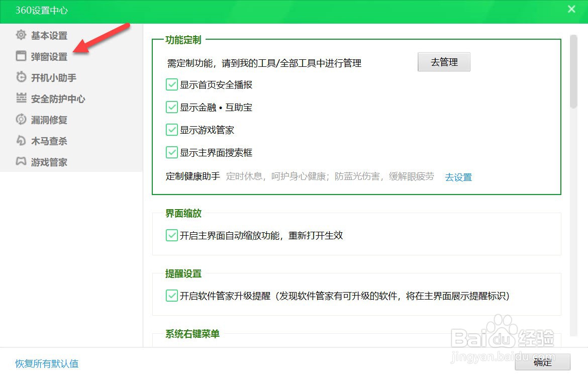Click the gamepad icon beside 游戏管家
This screenshot has width=588, height=377.
[x=21, y=161]
